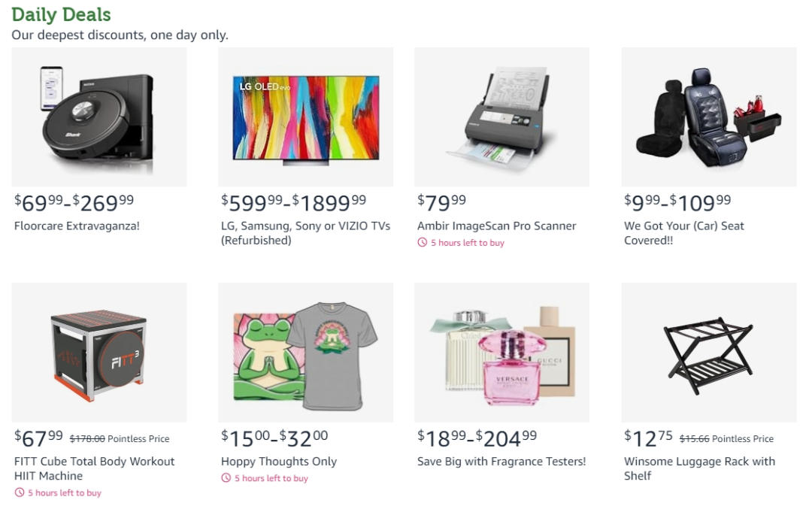Click the Ambir scanner product photo
This screenshot has height=506, width=812.
click(x=501, y=117)
